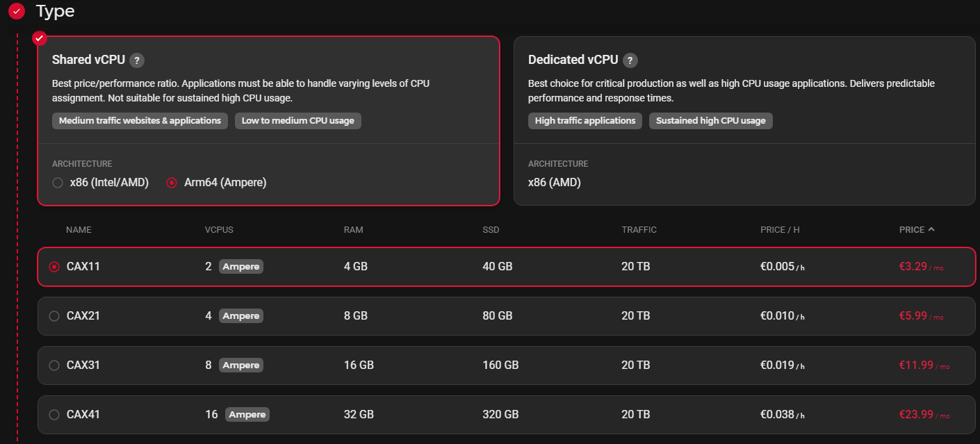980x444 pixels.
Task: Choose the CAX31 server radio button
Action: 54,365
